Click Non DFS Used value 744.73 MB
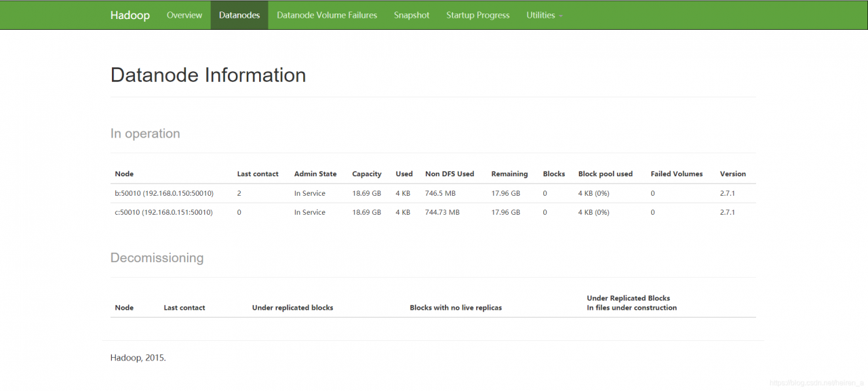This screenshot has width=868, height=391. [442, 212]
